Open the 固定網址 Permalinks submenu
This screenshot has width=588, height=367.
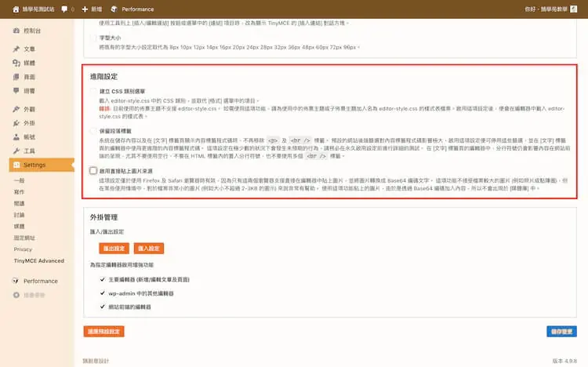[x=24, y=238]
